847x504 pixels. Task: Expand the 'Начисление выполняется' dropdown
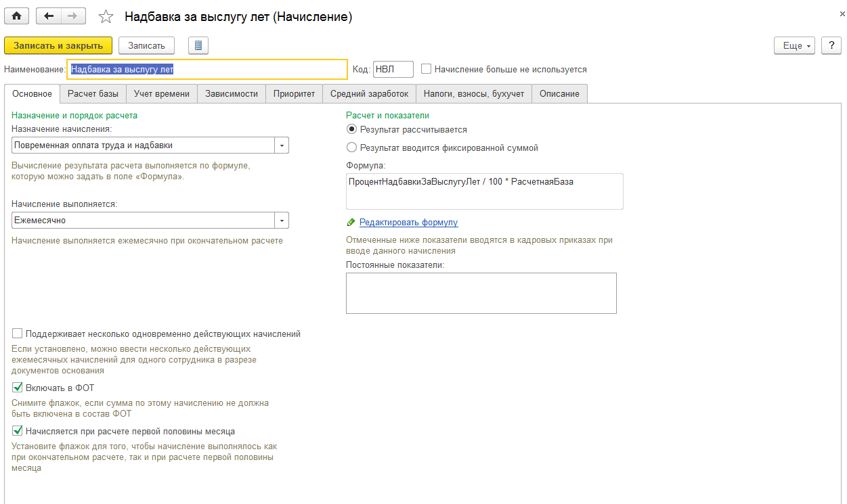tap(282, 221)
